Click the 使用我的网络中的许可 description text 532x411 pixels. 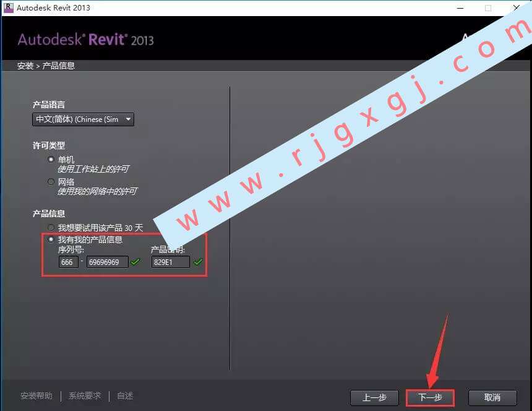(97, 191)
